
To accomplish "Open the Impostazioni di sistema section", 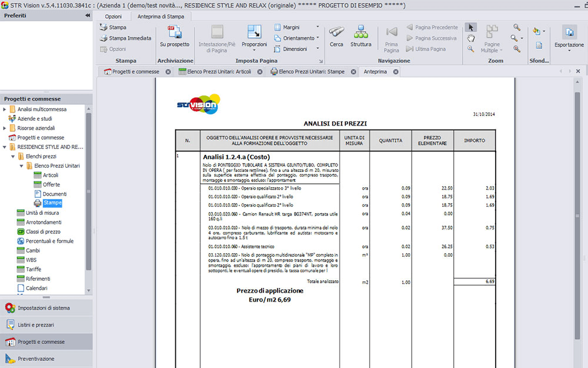I will tap(44, 308).
